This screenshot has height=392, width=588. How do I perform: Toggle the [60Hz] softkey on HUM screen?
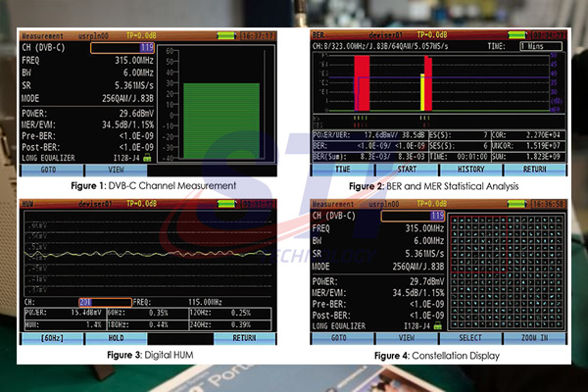(52, 336)
